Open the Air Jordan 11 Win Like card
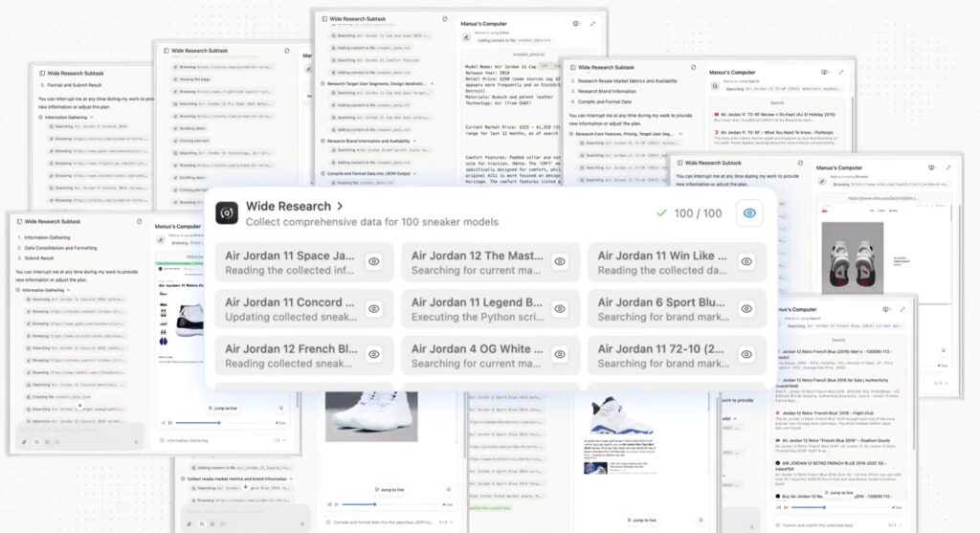This screenshot has width=980, height=533. tap(677, 262)
